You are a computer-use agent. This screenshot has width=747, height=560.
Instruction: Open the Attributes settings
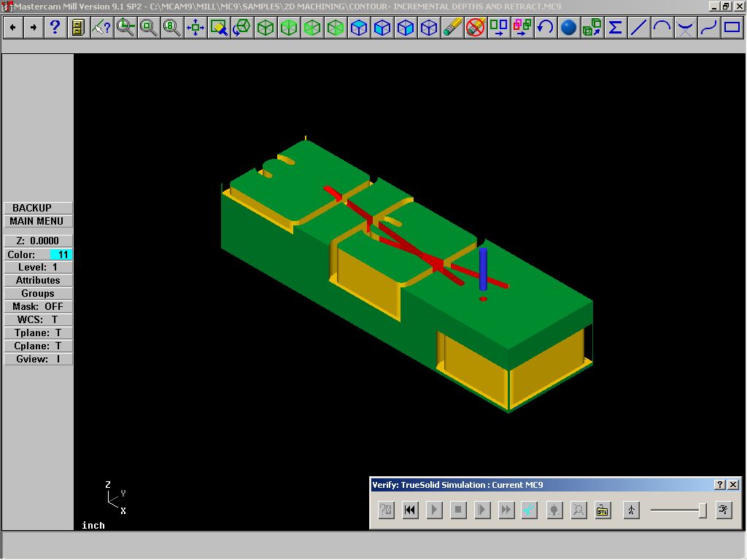pyautogui.click(x=38, y=281)
